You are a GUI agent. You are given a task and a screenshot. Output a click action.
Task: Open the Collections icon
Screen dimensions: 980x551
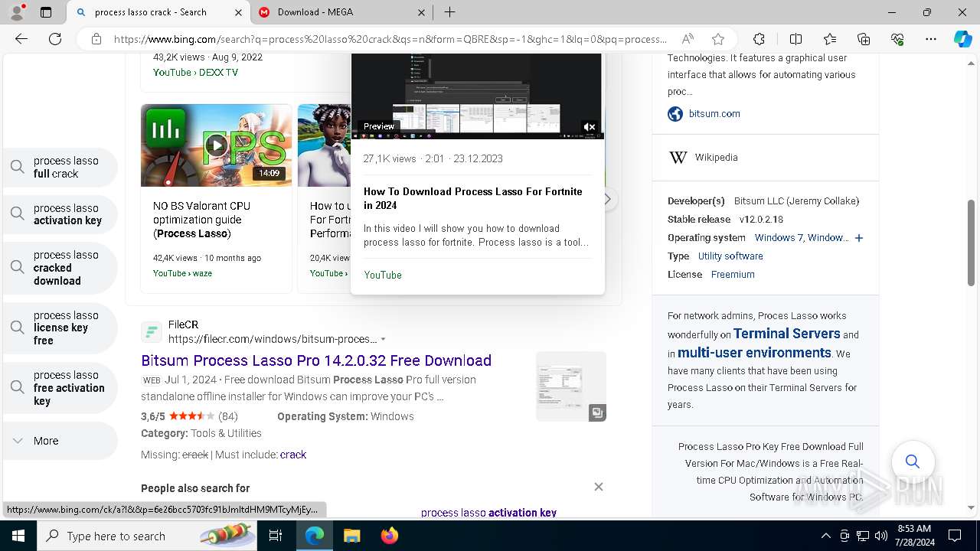pos(864,39)
